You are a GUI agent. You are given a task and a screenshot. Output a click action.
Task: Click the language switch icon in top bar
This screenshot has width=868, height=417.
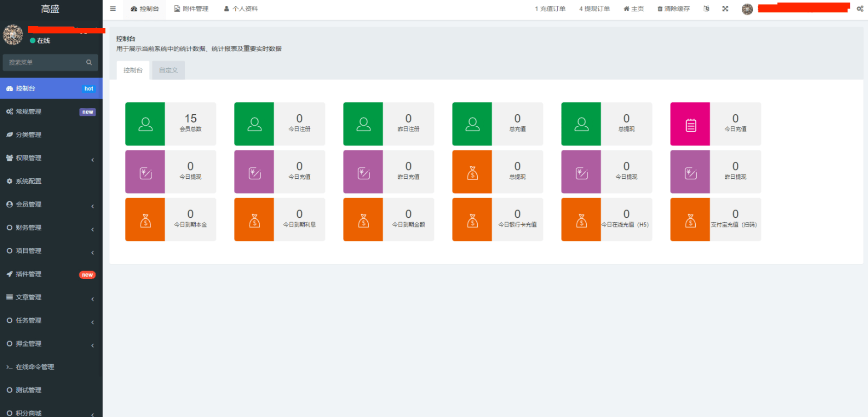pyautogui.click(x=706, y=9)
